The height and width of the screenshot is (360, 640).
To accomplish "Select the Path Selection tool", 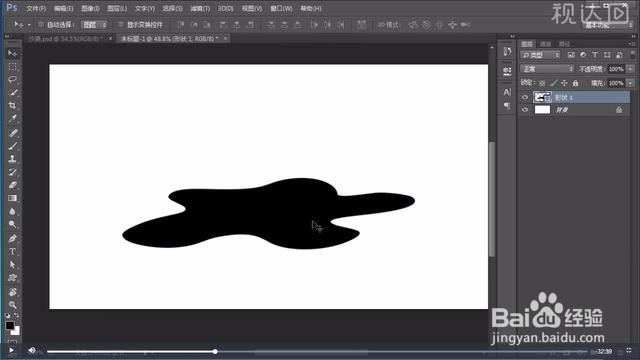I will 12,264.
